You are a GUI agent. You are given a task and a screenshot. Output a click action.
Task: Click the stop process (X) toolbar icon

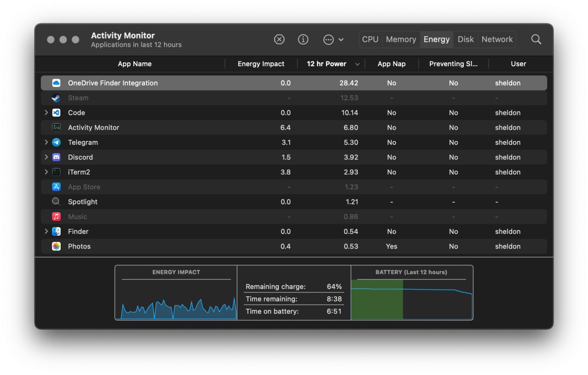pyautogui.click(x=279, y=40)
